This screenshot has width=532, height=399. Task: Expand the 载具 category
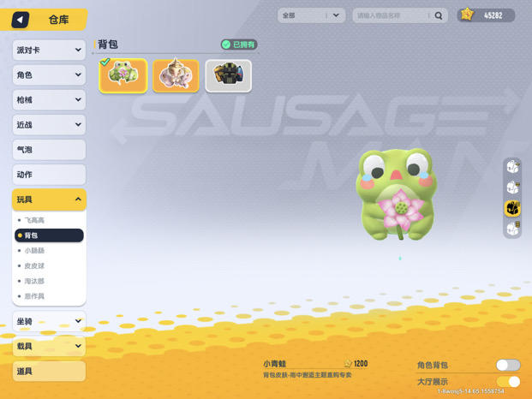pyautogui.click(x=49, y=346)
